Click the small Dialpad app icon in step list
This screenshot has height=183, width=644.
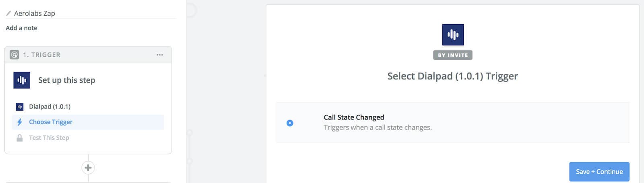click(19, 107)
